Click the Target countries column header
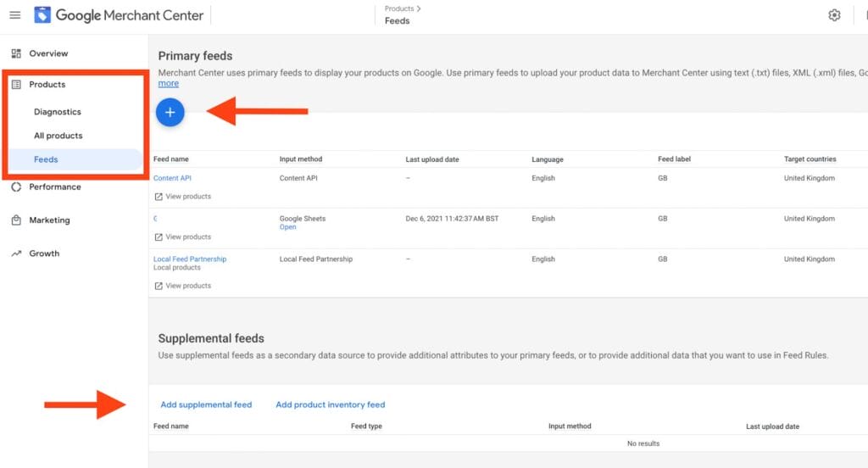The image size is (868, 468). (x=810, y=159)
